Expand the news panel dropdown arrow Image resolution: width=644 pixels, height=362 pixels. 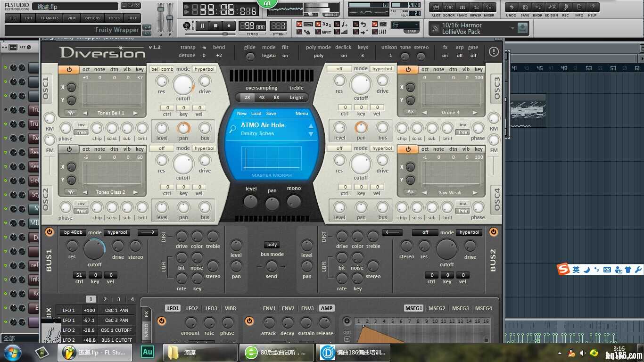[x=512, y=28]
